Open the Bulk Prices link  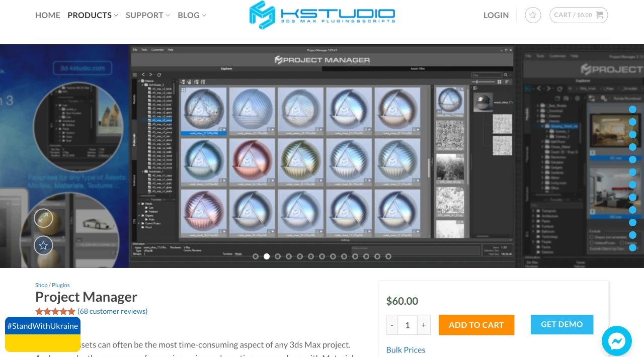tap(406, 350)
